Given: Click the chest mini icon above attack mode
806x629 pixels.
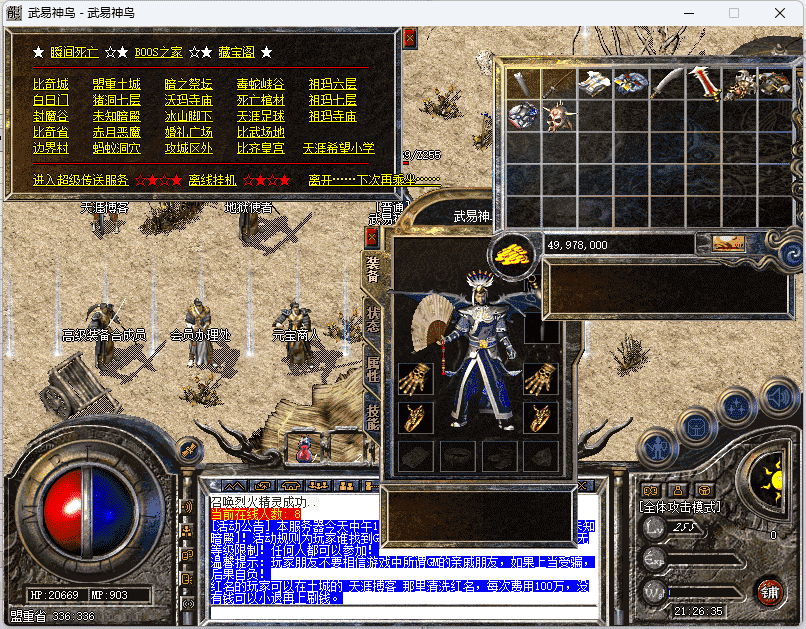Looking at the screenshot, I should pyautogui.click(x=705, y=490).
